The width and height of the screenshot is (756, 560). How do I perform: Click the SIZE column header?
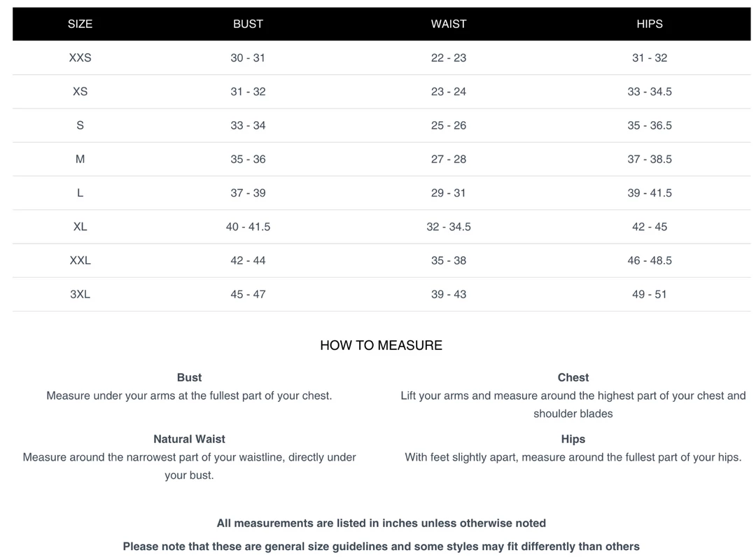[x=80, y=24]
